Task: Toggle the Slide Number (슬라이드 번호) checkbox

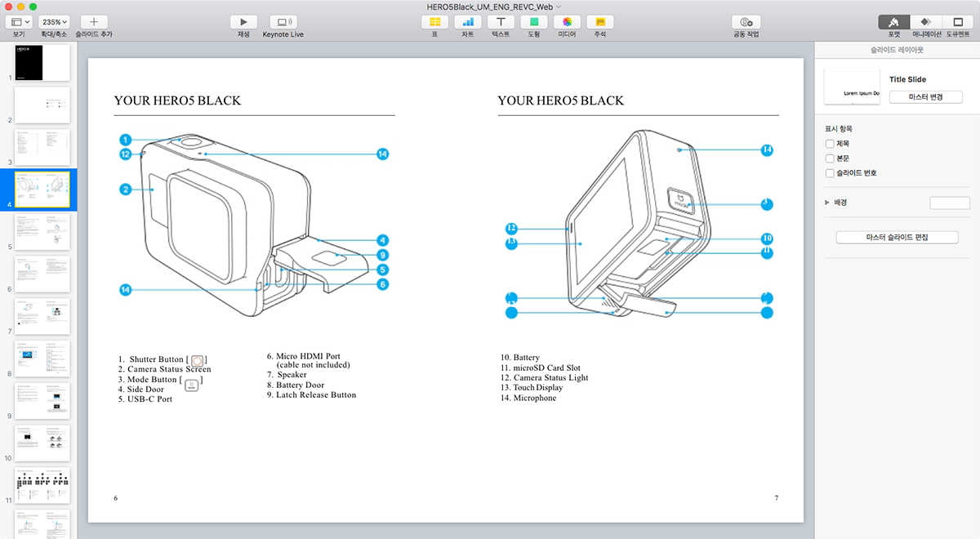Action: coord(830,173)
